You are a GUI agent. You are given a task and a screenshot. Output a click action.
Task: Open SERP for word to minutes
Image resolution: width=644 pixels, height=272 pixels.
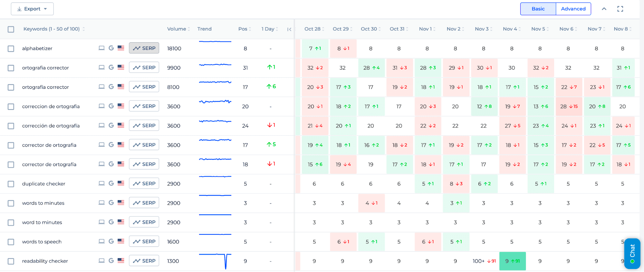coord(144,222)
